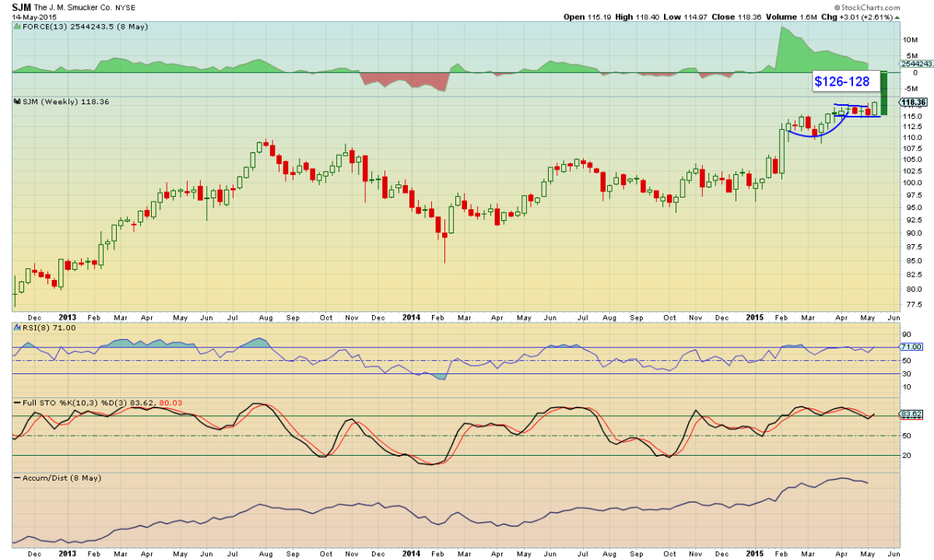934x560 pixels.
Task: Click the 10 label on RSI axis
Action: click(907, 387)
